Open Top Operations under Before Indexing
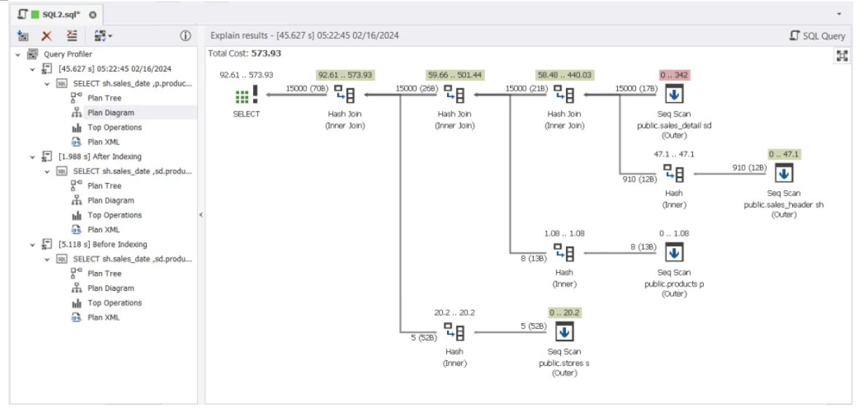The width and height of the screenshot is (868, 420). click(x=115, y=303)
